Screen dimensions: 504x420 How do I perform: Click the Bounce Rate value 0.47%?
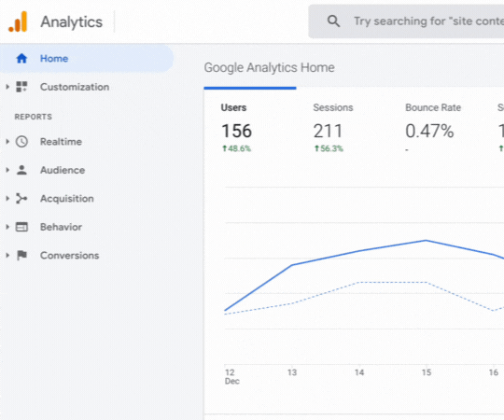pyautogui.click(x=429, y=131)
